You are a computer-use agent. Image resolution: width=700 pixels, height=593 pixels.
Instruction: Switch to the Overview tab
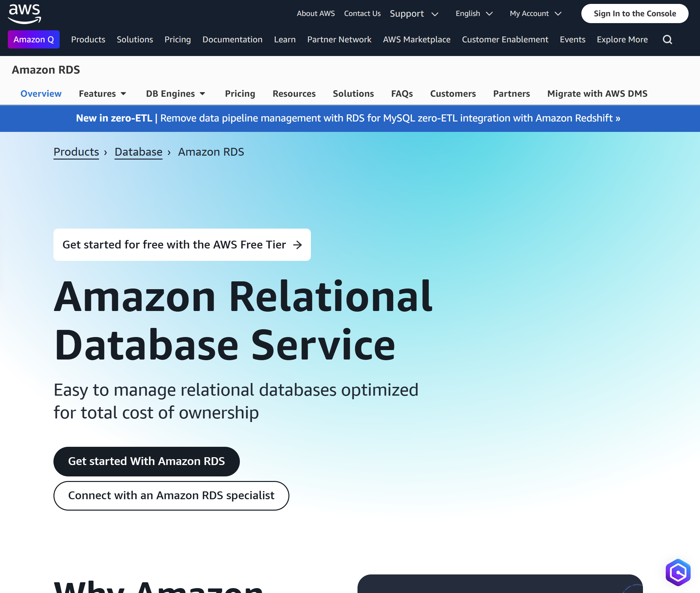click(x=41, y=93)
